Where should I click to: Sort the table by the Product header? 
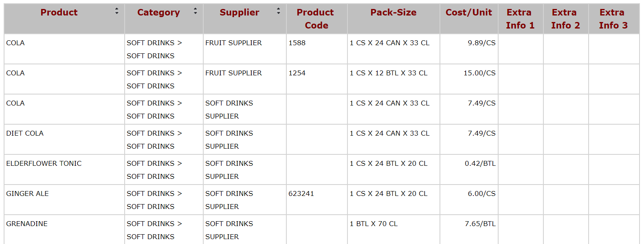[x=59, y=12]
